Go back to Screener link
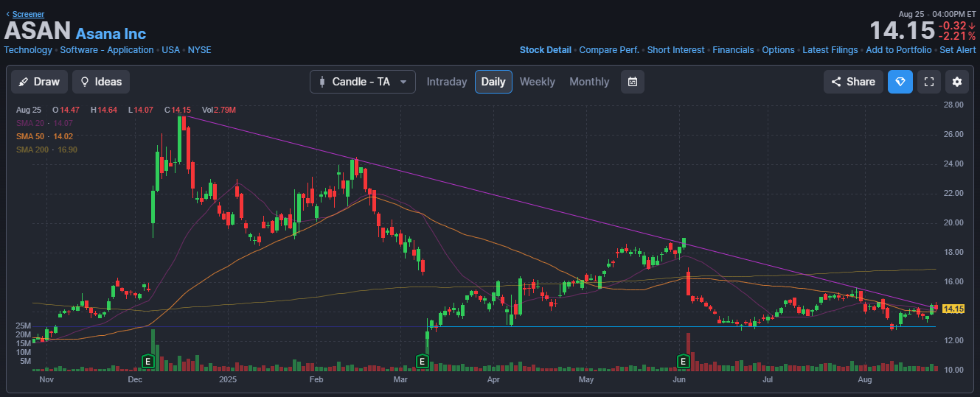Image resolution: width=980 pixels, height=397 pixels. coord(28,14)
